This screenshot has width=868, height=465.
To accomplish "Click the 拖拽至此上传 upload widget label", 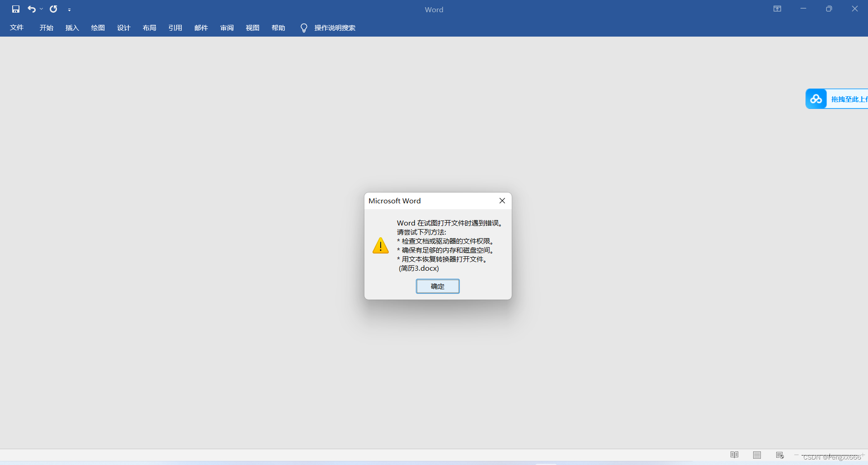I will (849, 99).
